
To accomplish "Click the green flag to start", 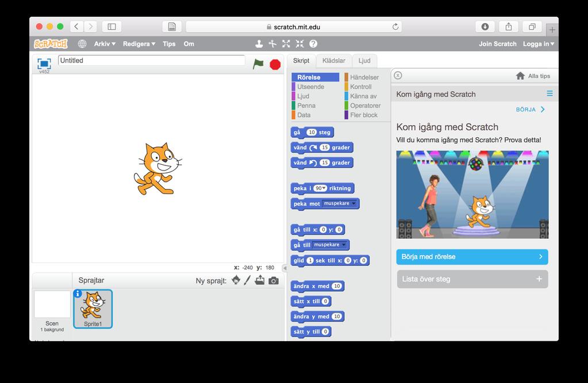I will (258, 64).
